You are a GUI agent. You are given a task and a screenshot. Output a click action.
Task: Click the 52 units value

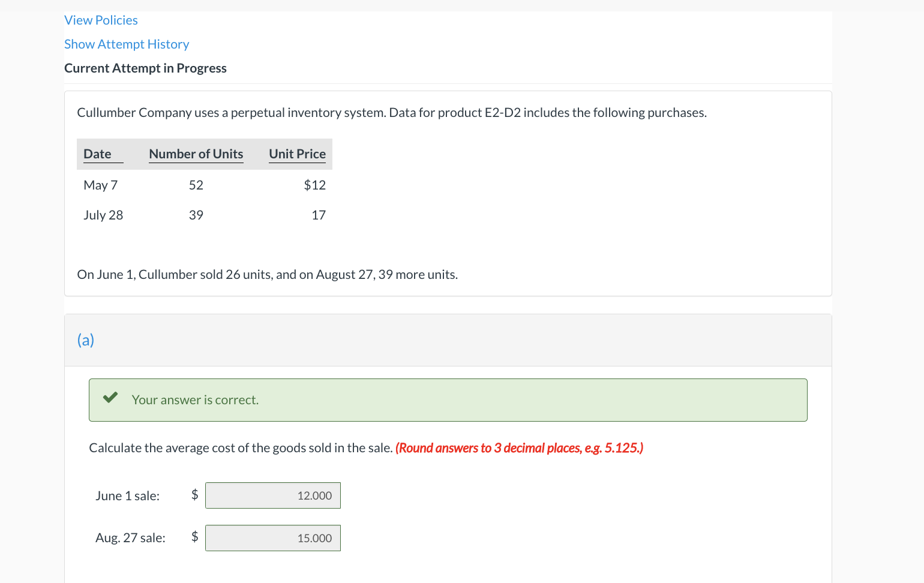[196, 185]
